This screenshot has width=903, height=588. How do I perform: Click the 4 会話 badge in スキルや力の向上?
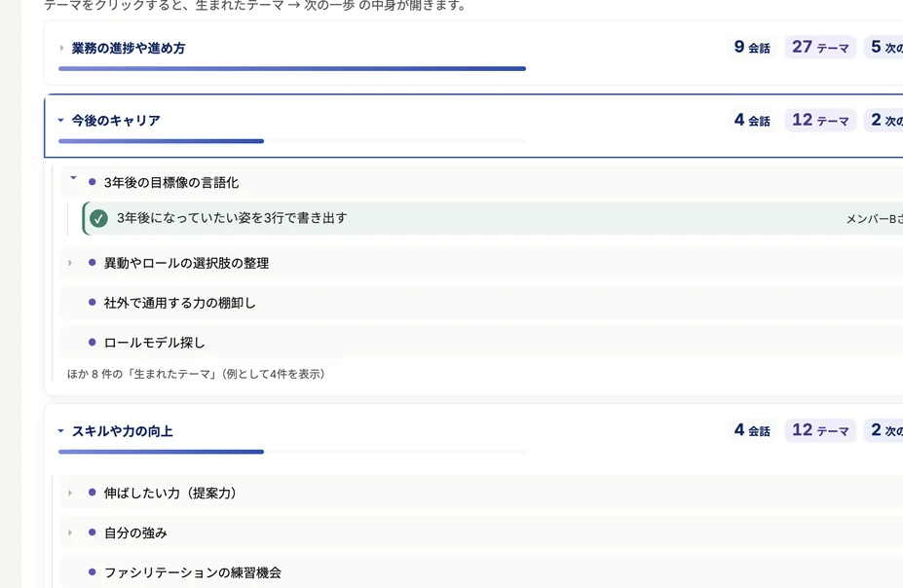point(752,430)
